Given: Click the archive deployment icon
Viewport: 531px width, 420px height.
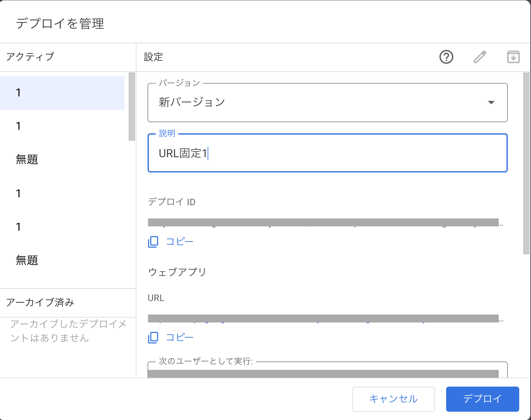Looking at the screenshot, I should (x=513, y=57).
